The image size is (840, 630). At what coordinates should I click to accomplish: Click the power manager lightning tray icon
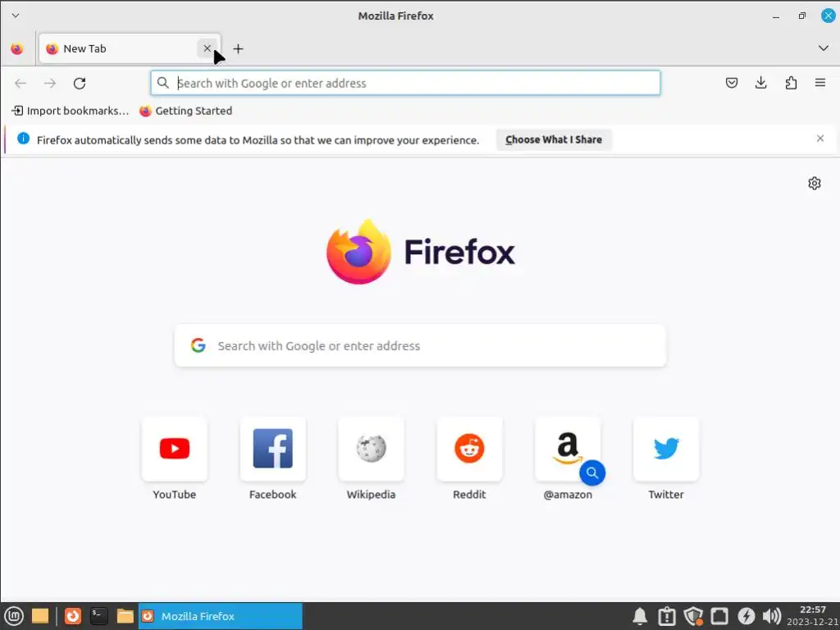pyautogui.click(x=746, y=617)
